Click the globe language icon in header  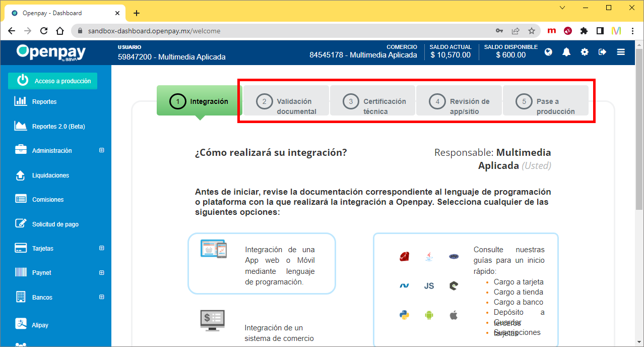click(548, 52)
